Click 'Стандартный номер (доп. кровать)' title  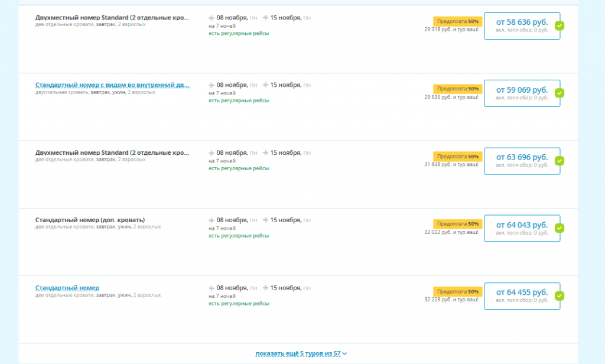click(x=90, y=220)
